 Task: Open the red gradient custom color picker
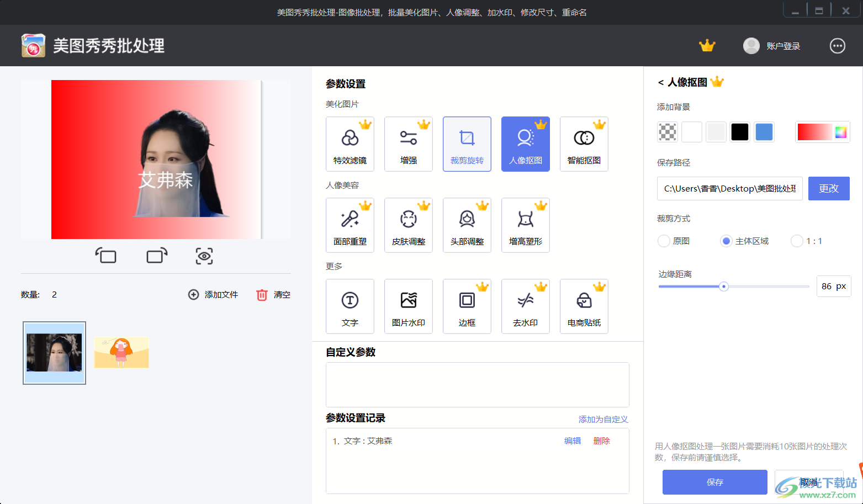pyautogui.click(x=822, y=132)
